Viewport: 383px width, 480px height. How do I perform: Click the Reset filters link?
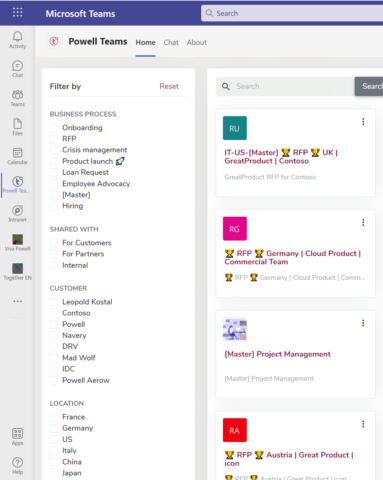[169, 86]
